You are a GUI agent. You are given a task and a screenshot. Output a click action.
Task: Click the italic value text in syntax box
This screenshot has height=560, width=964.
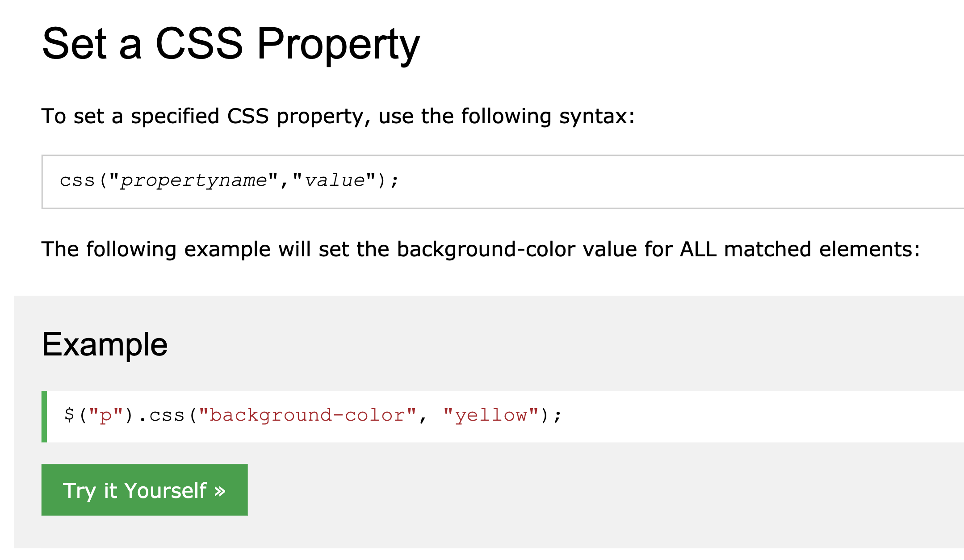pyautogui.click(x=334, y=181)
